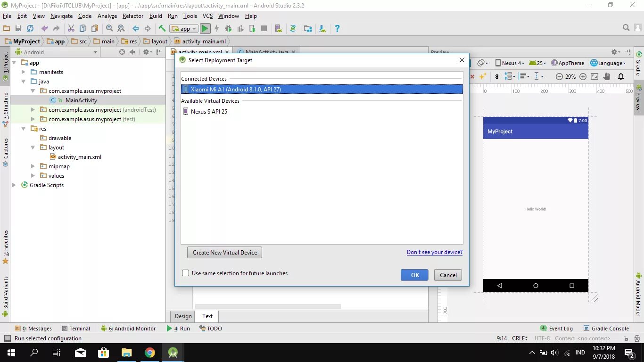Collapse the res folder node

coord(24,129)
